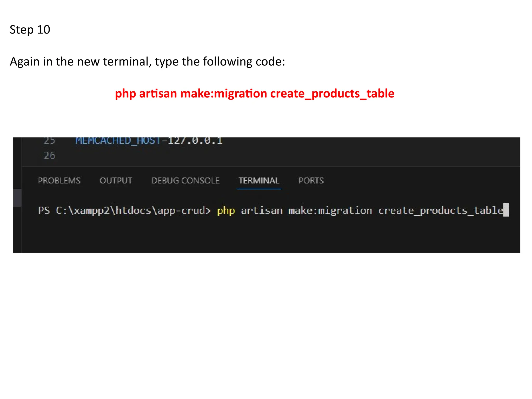Click the 'Again in the new terminal' sentence
The height and width of the screenshot is (399, 532).
[147, 62]
